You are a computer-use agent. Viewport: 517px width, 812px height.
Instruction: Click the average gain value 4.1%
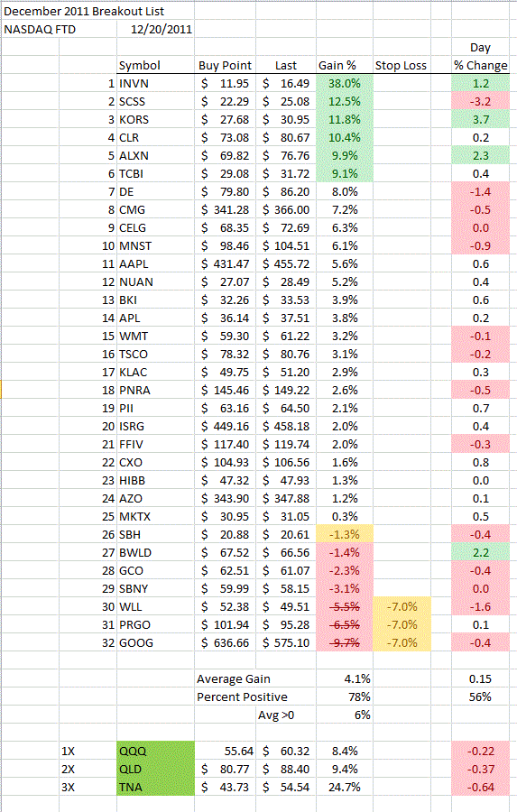(345, 678)
